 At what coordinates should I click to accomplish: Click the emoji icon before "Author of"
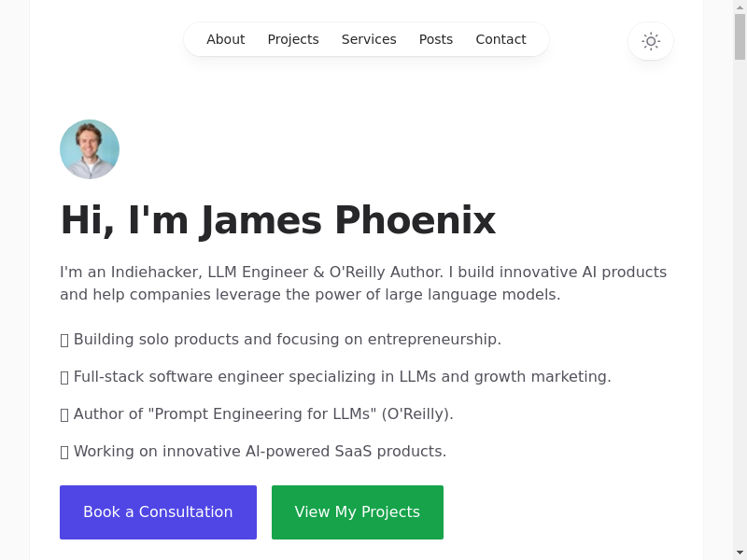64,414
